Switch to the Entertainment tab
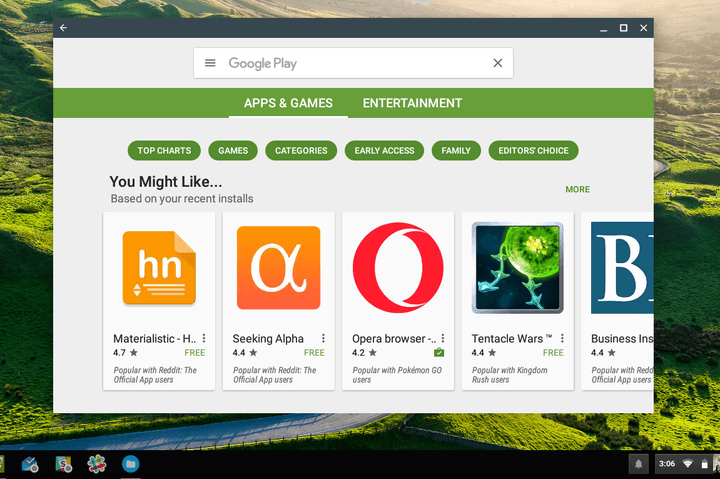The height and width of the screenshot is (479, 720). point(412,103)
